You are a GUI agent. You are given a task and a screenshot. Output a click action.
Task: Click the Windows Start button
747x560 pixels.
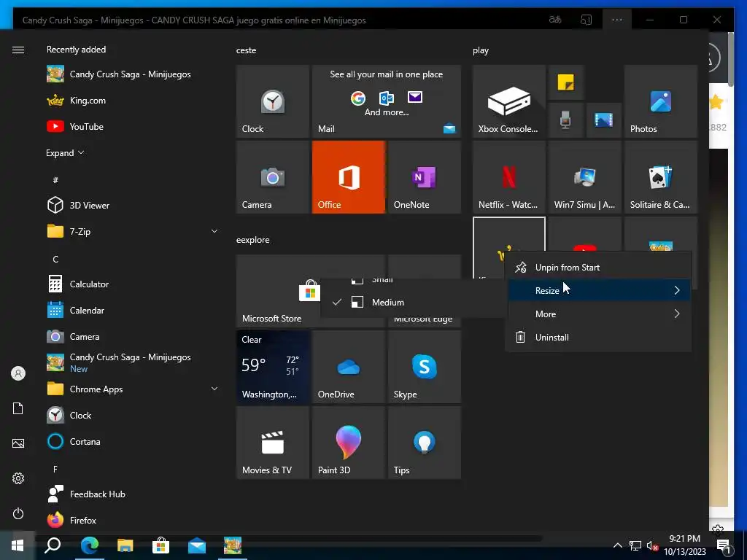point(18,545)
